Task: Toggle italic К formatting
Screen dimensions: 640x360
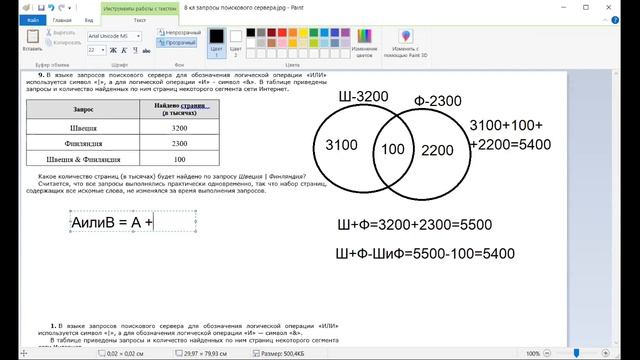Action: point(124,50)
